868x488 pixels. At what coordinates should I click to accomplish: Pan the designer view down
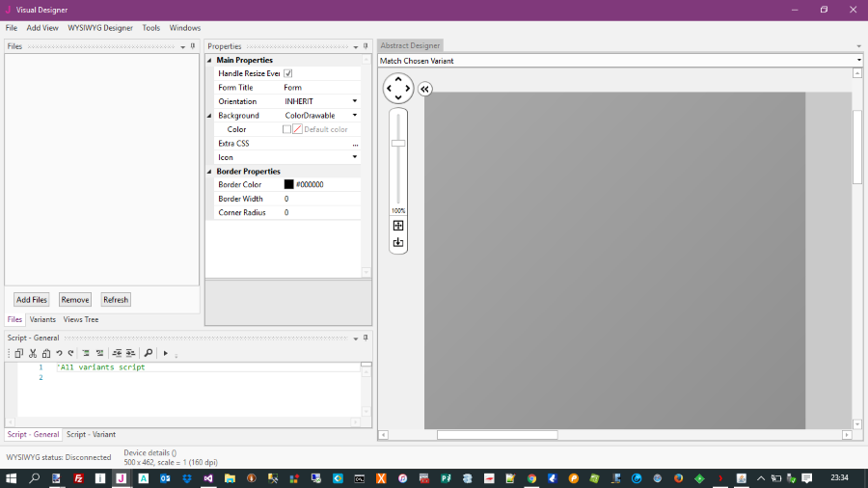(x=398, y=97)
